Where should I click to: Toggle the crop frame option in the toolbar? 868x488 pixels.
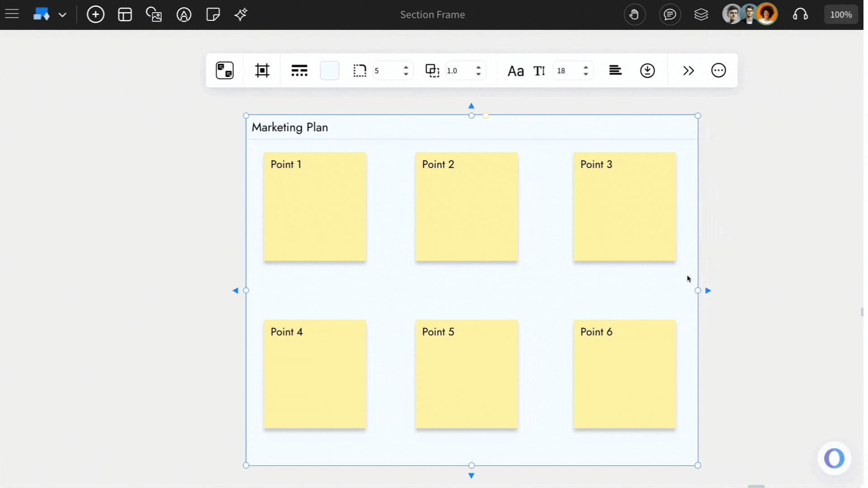pos(262,70)
